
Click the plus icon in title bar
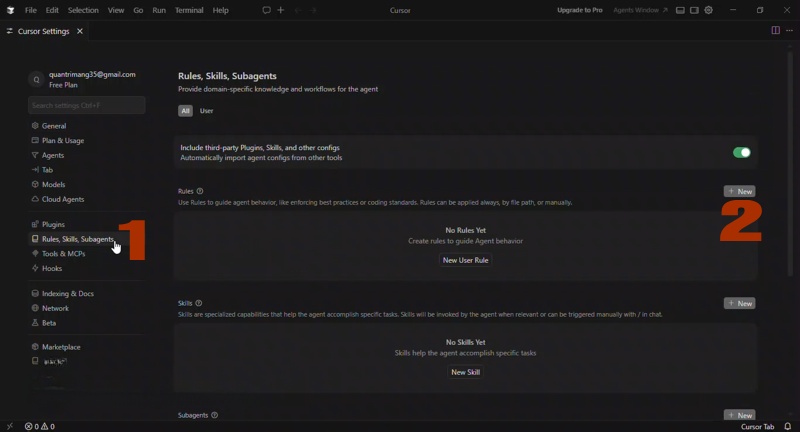[x=281, y=10]
